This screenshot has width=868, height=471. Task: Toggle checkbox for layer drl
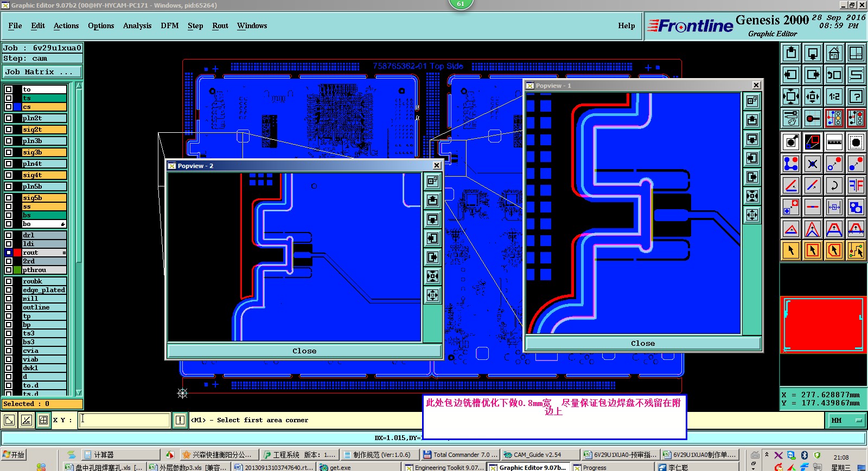[9, 235]
